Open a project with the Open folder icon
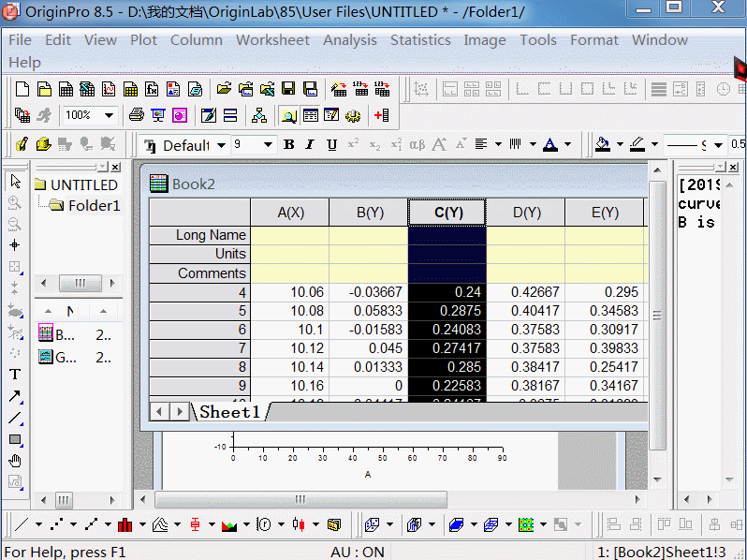This screenshot has height=560, width=747. [224, 89]
